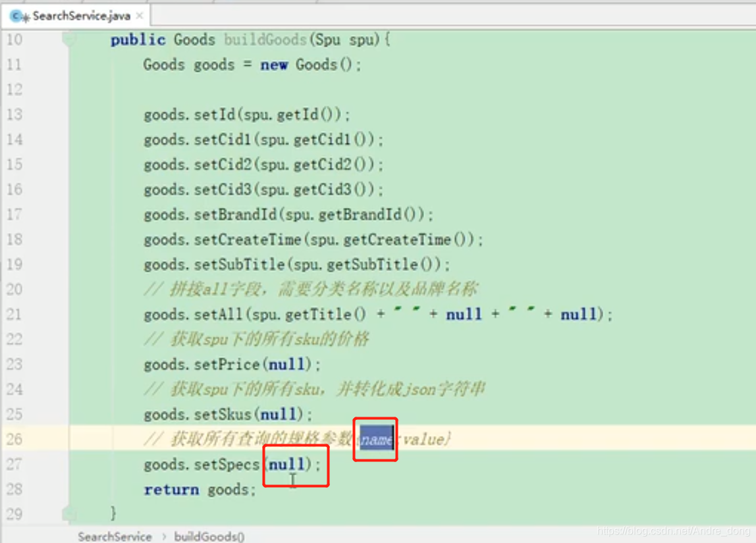The image size is (756, 543).
Task: Click 'setSubTitle' on line 19
Action: click(239, 265)
